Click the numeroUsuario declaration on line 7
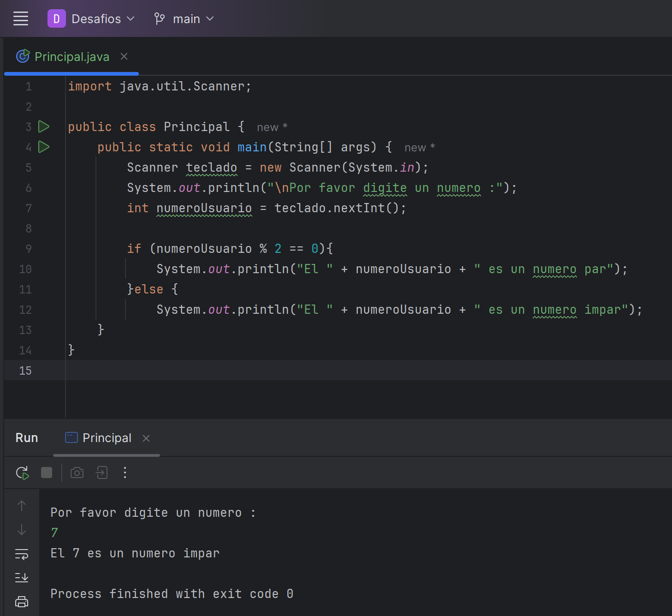This screenshot has width=672, height=616. [x=204, y=208]
